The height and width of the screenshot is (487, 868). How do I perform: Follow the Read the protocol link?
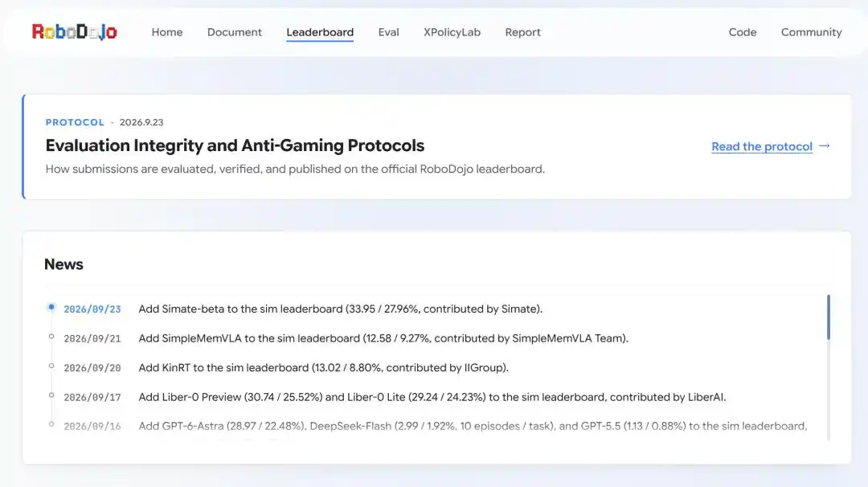[x=762, y=146]
